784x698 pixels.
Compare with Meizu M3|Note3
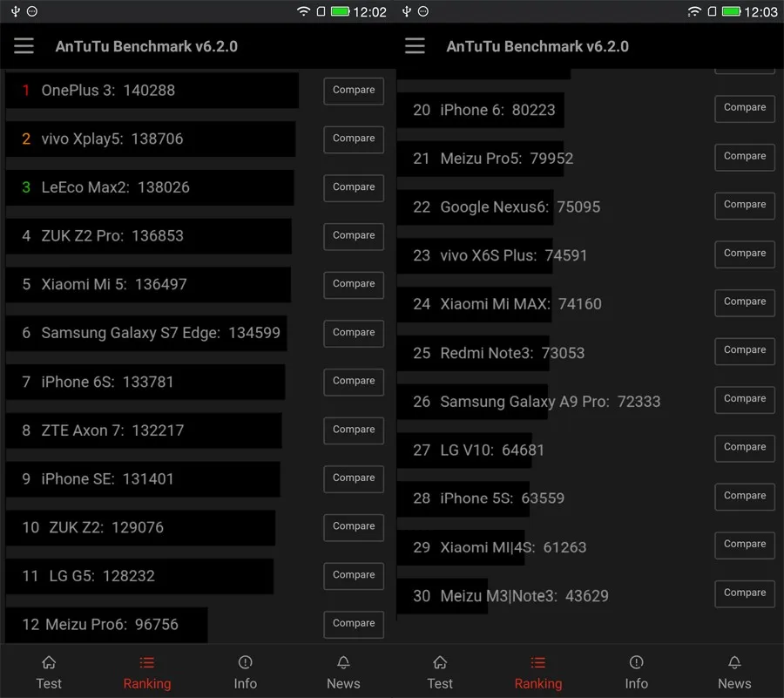745,593
